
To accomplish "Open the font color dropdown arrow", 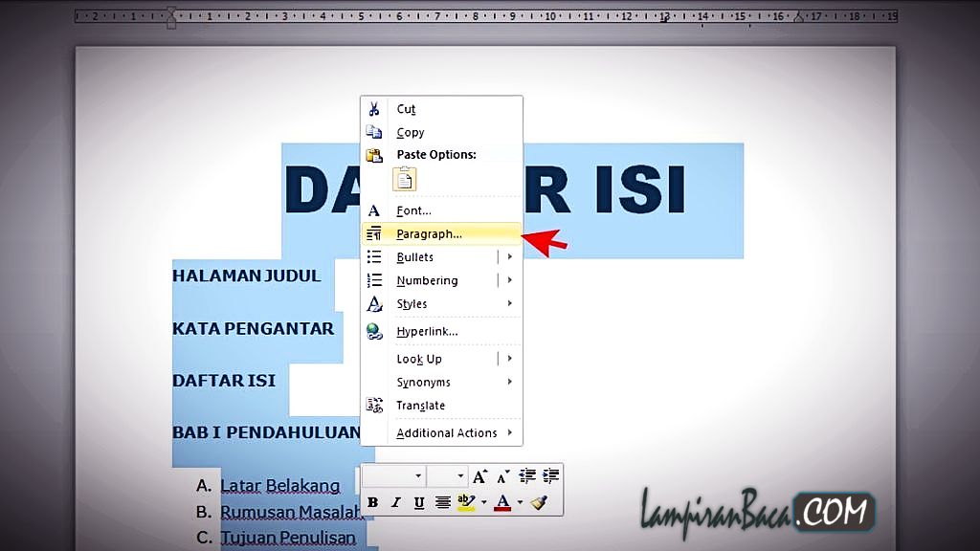I will (x=520, y=503).
